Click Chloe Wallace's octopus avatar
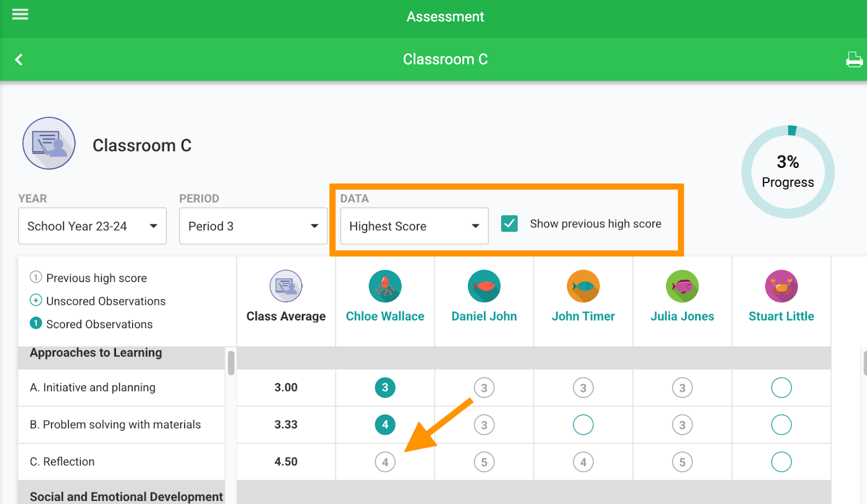The width and height of the screenshot is (867, 504). click(385, 286)
